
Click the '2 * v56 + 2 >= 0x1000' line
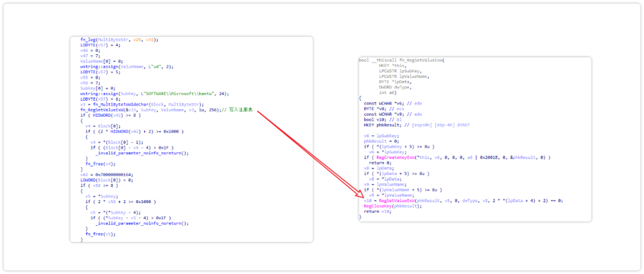point(120,202)
